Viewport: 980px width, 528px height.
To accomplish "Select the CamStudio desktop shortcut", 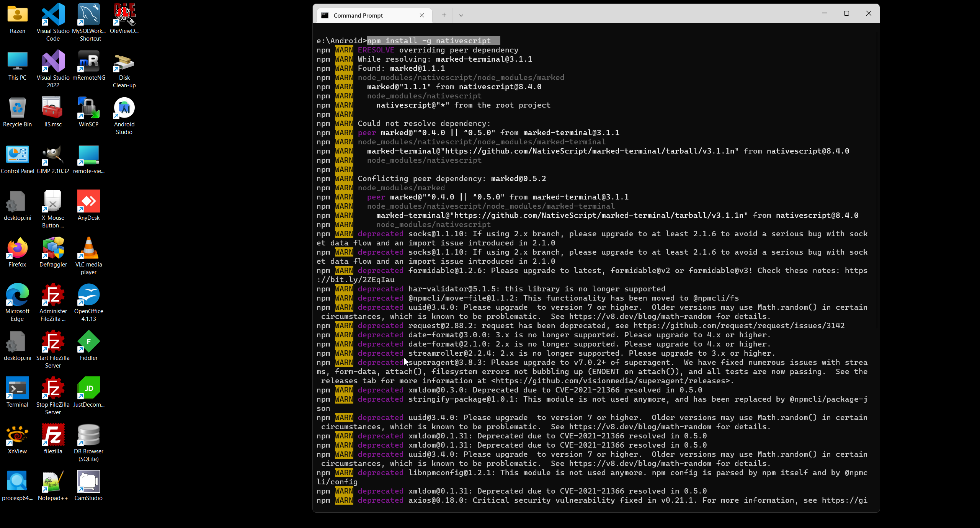I will 88,482.
